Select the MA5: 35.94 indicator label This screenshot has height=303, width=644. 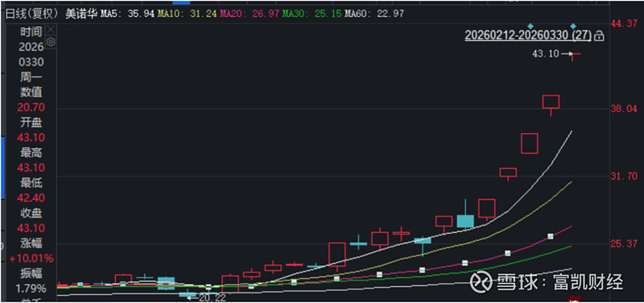[x=128, y=14]
